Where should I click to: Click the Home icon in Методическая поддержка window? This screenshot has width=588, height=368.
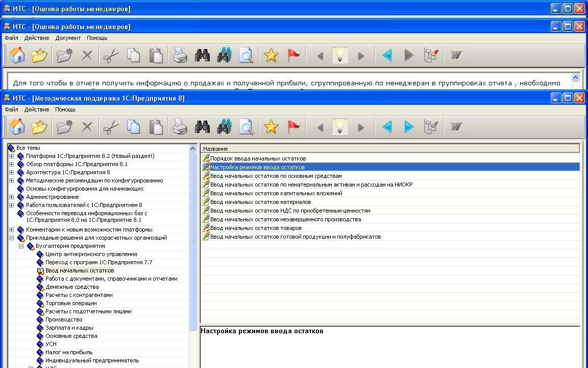[17, 127]
